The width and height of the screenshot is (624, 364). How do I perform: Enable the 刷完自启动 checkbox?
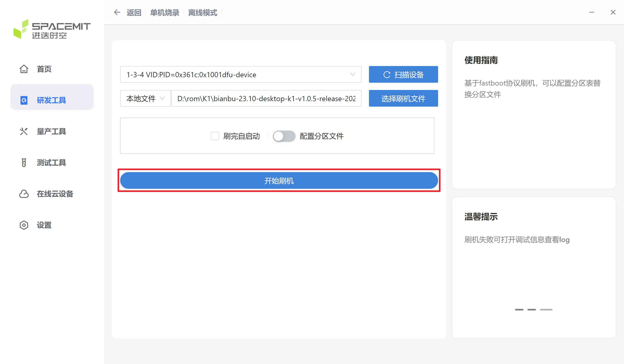[x=215, y=136]
